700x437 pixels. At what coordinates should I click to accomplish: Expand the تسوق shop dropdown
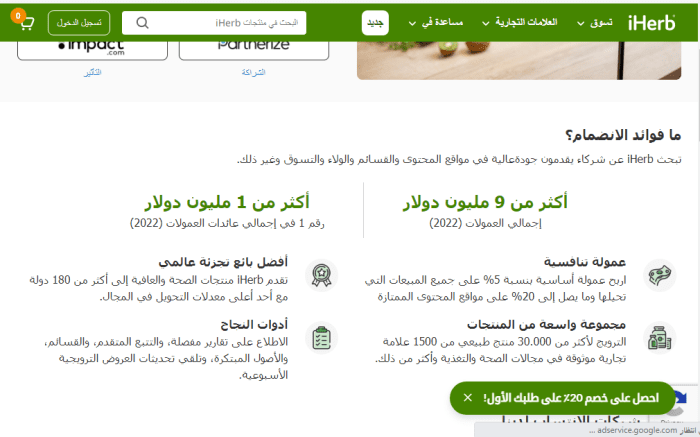[x=595, y=23]
